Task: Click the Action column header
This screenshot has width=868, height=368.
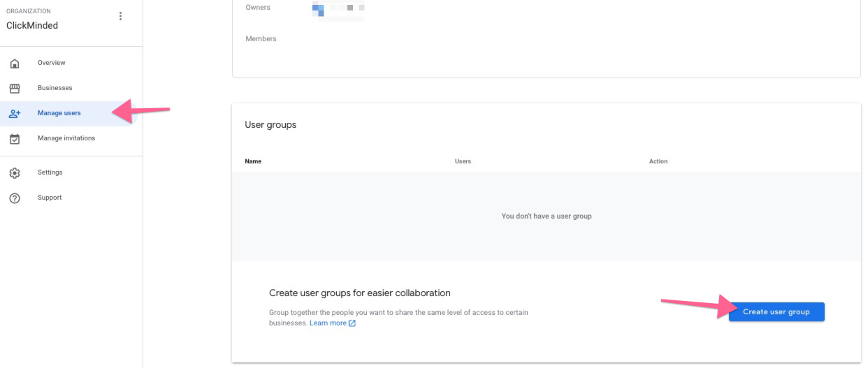Action: click(x=658, y=161)
